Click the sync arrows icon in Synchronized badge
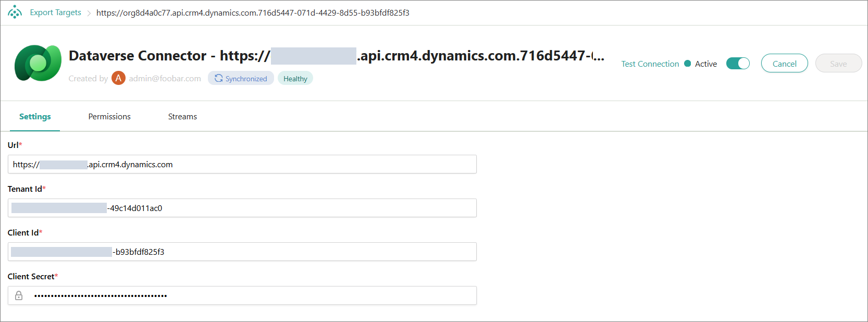868x322 pixels. (219, 78)
